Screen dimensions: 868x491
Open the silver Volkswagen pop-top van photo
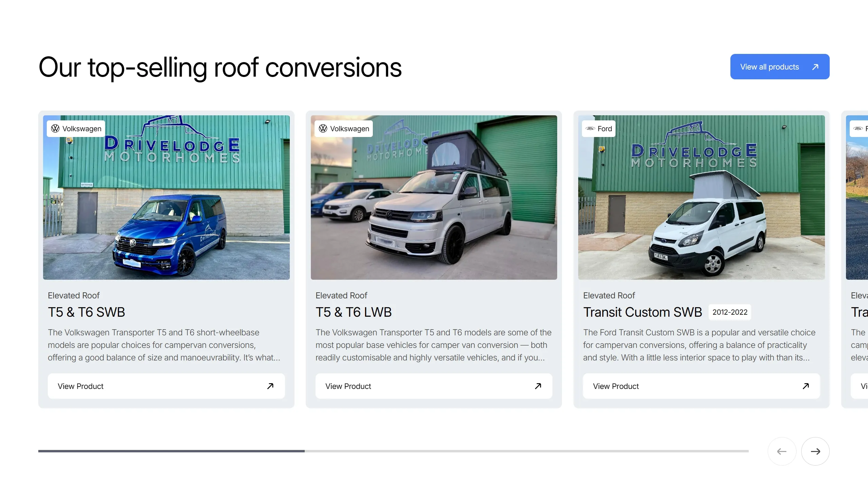point(434,210)
